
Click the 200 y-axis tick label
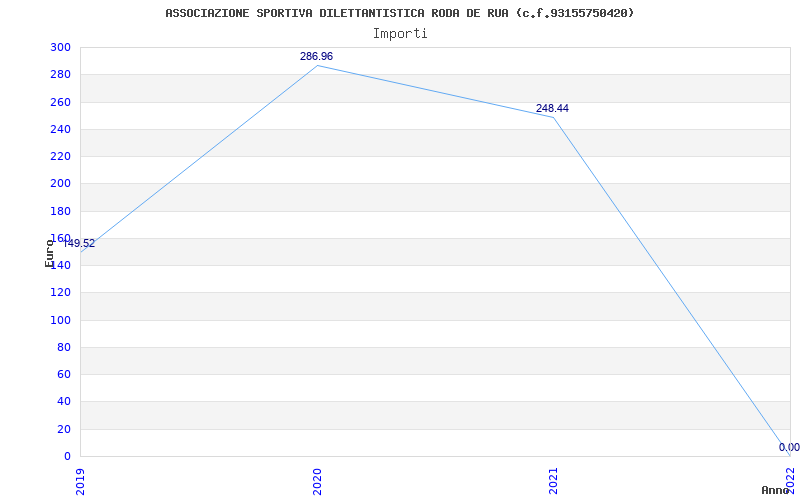click(x=60, y=184)
